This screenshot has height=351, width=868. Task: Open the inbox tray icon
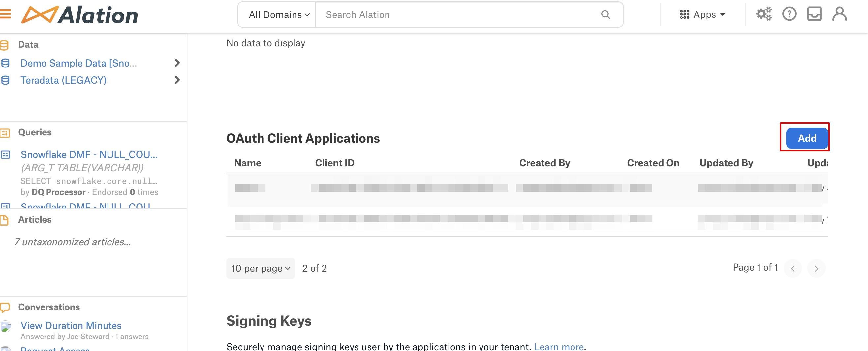click(x=814, y=14)
